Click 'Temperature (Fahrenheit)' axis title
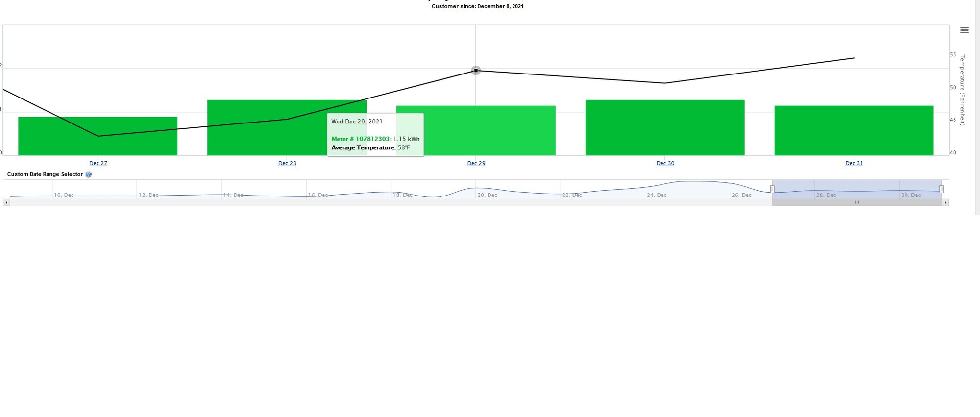 [962, 90]
